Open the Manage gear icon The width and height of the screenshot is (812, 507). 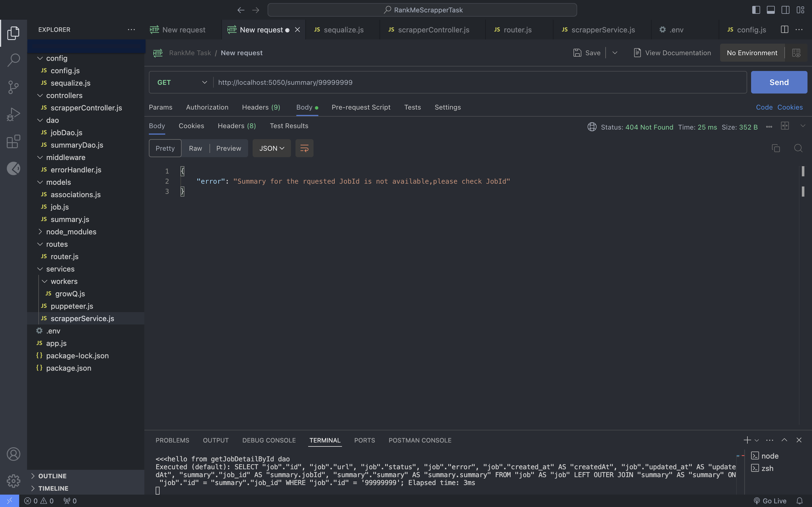pos(14,481)
